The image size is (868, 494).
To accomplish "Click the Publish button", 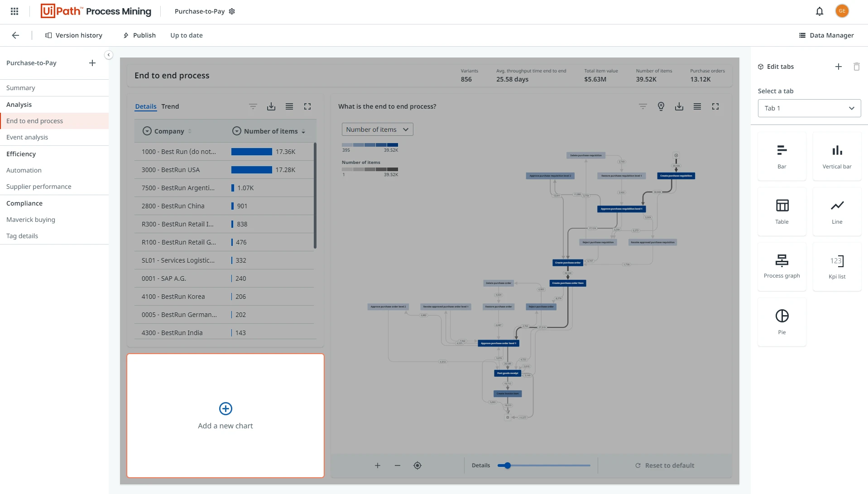I will pyautogui.click(x=139, y=35).
